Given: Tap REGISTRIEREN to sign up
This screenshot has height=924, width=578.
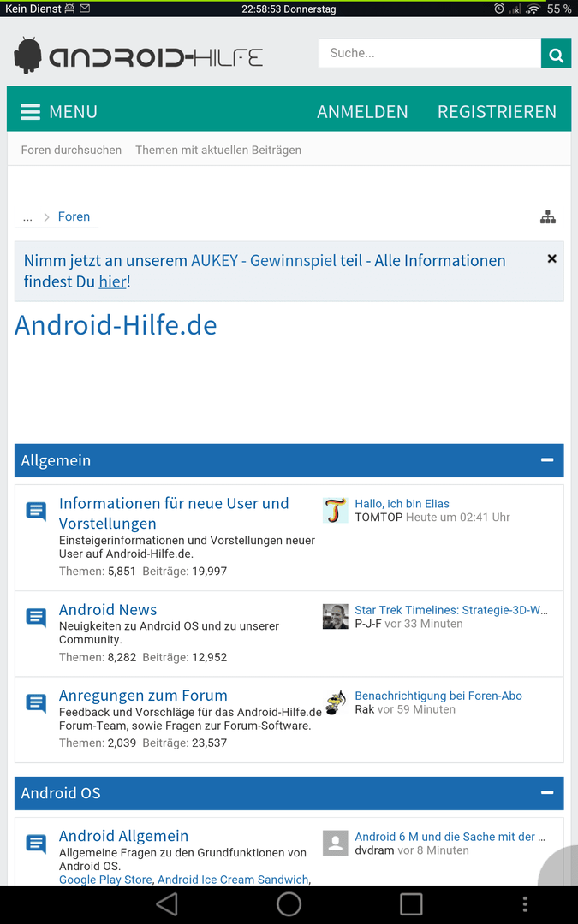Looking at the screenshot, I should pyautogui.click(x=497, y=111).
